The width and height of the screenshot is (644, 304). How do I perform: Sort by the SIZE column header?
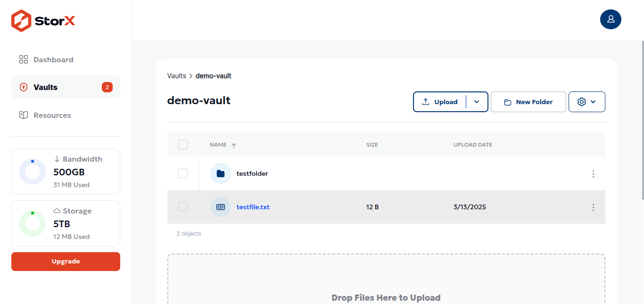click(x=372, y=145)
